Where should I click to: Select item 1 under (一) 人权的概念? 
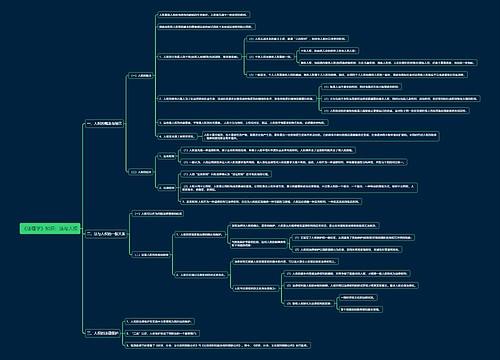(x=199, y=57)
